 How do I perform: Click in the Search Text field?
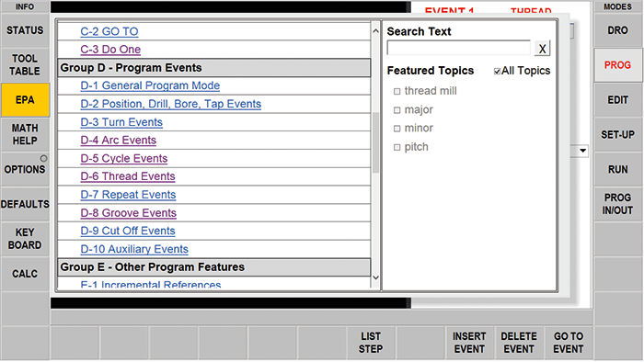coord(458,49)
